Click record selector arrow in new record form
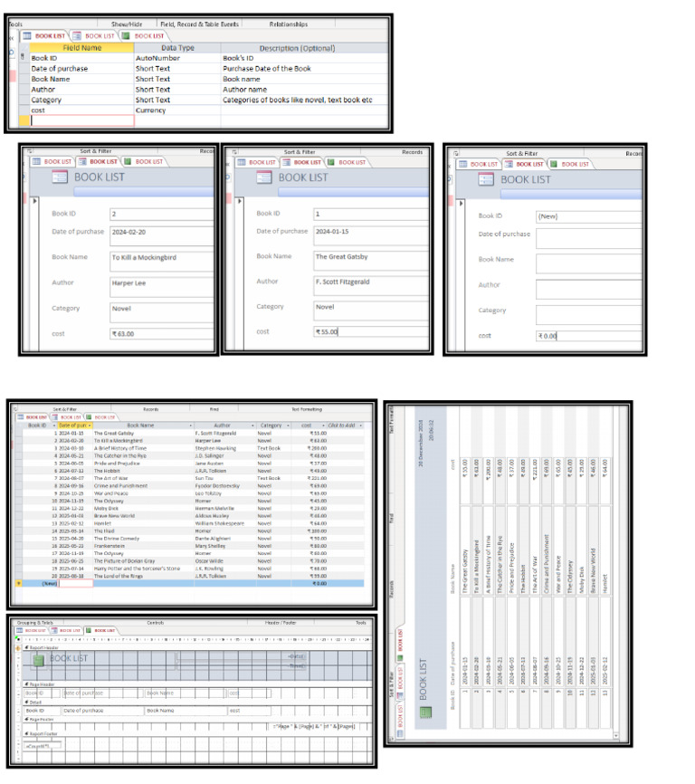The width and height of the screenshot is (695, 784). [x=462, y=204]
